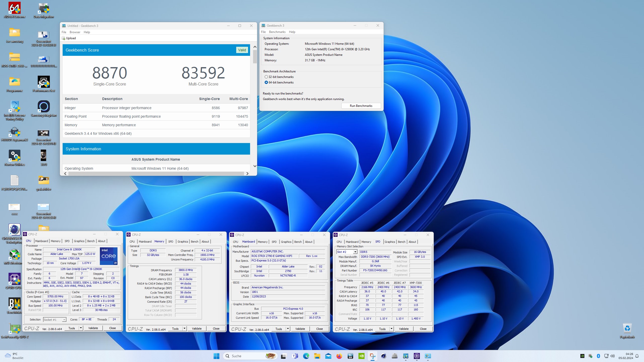Open the Programme folder icon
644x362 pixels.
(x=15, y=84)
